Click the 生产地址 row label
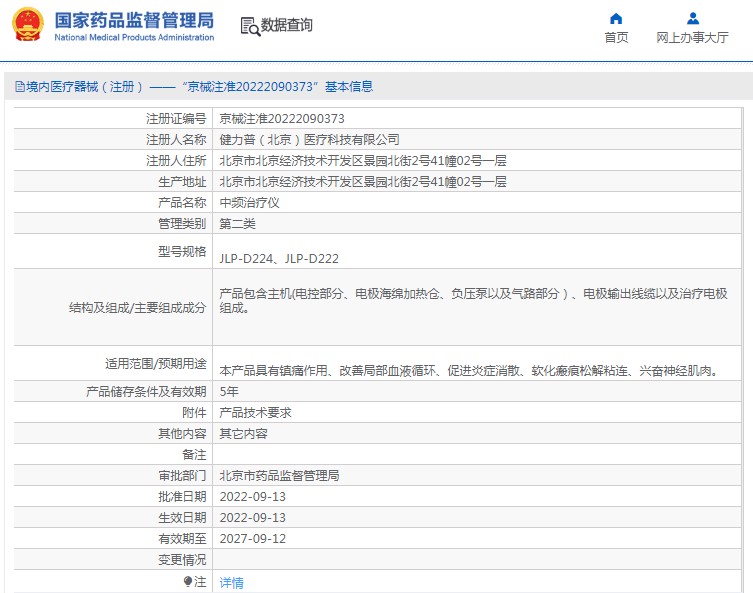Viewport: 753px width, 593px height. click(182, 182)
